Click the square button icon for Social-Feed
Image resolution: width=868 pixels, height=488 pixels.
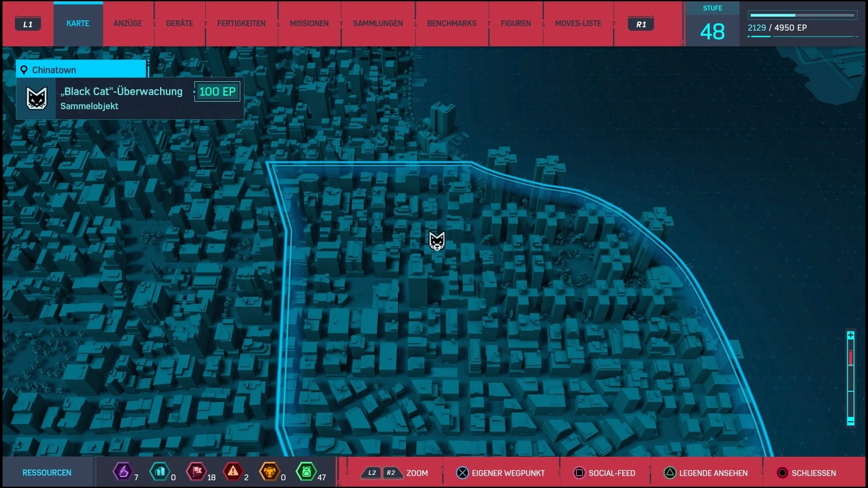(x=579, y=473)
